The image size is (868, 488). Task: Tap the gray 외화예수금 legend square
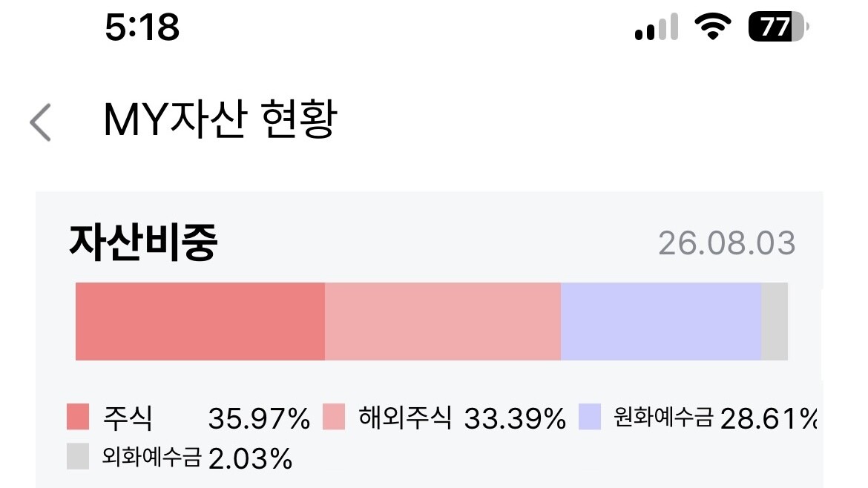point(78,456)
